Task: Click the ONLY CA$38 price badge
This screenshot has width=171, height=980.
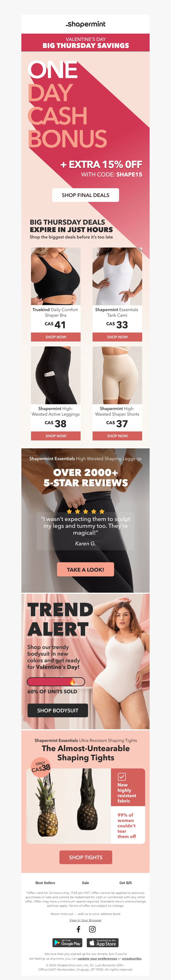Action: tap(40, 768)
